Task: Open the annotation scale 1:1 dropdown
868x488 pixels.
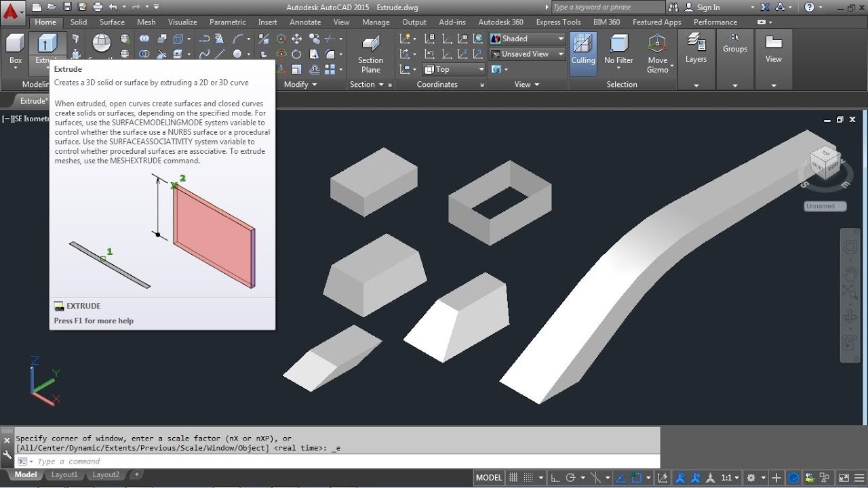Action: (x=729, y=478)
